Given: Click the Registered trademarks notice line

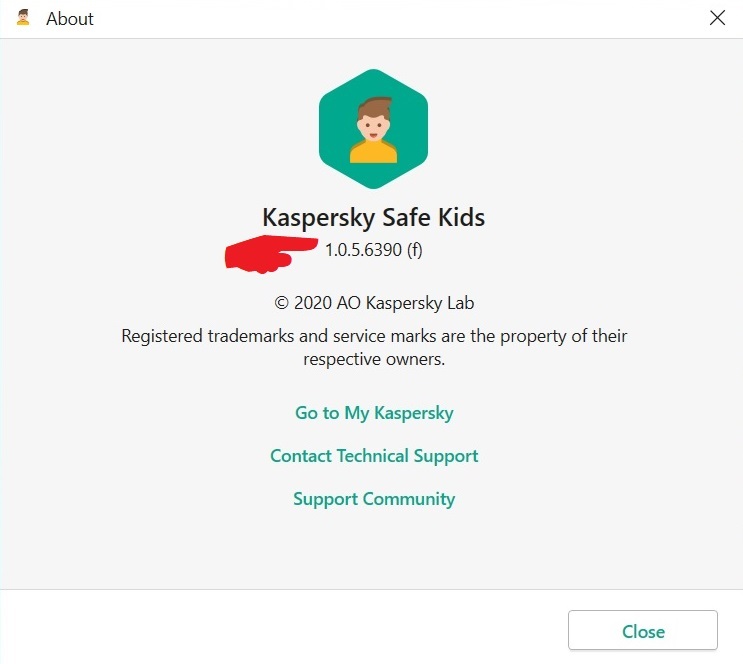Looking at the screenshot, I should coord(374,336).
